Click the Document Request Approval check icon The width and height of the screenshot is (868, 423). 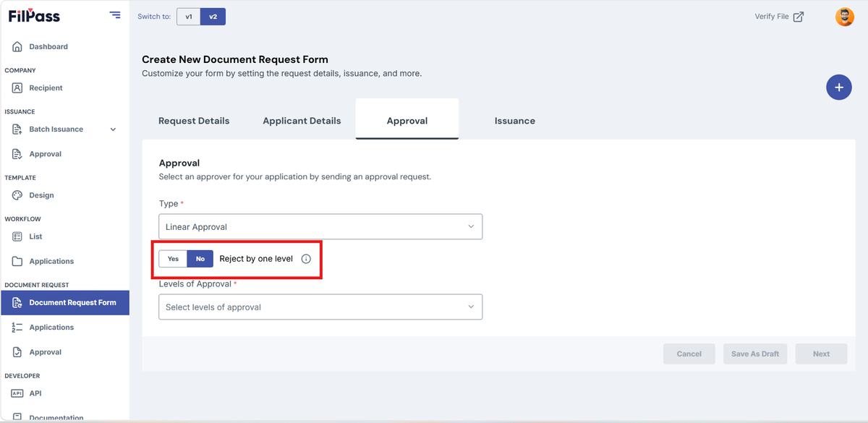(x=17, y=352)
